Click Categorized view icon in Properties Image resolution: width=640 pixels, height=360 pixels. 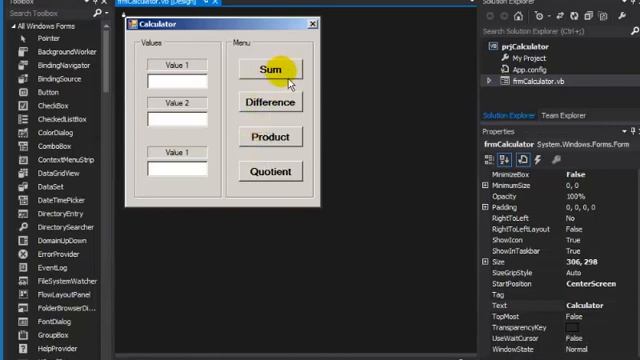click(489, 160)
